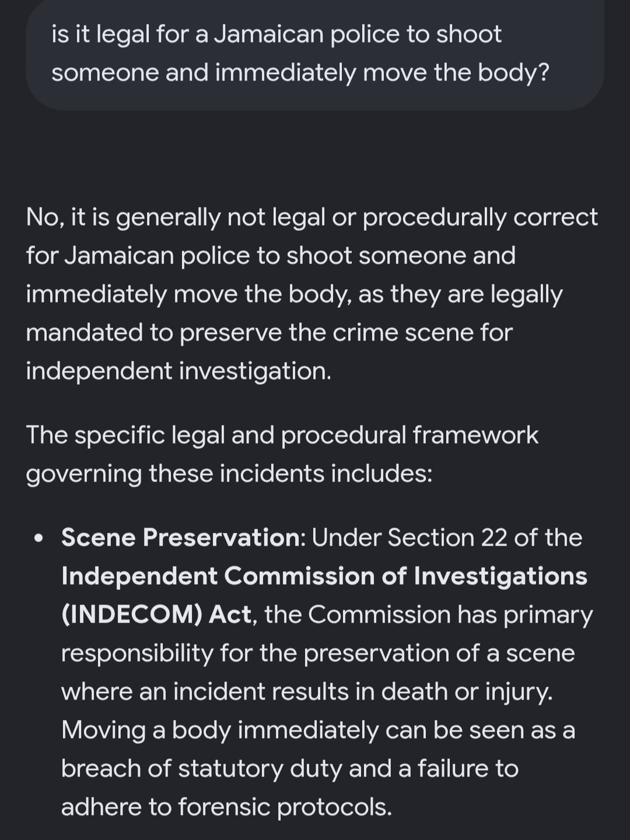Click 'for Jamaican police to shoot someone and'
The image size is (630, 840).
tap(271, 255)
